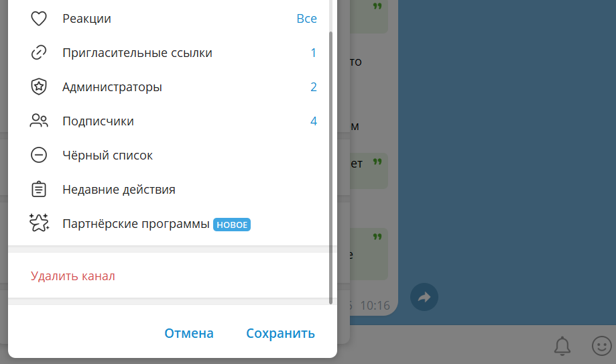
Task: Click the "Все" value for Реакции
Action: (306, 19)
